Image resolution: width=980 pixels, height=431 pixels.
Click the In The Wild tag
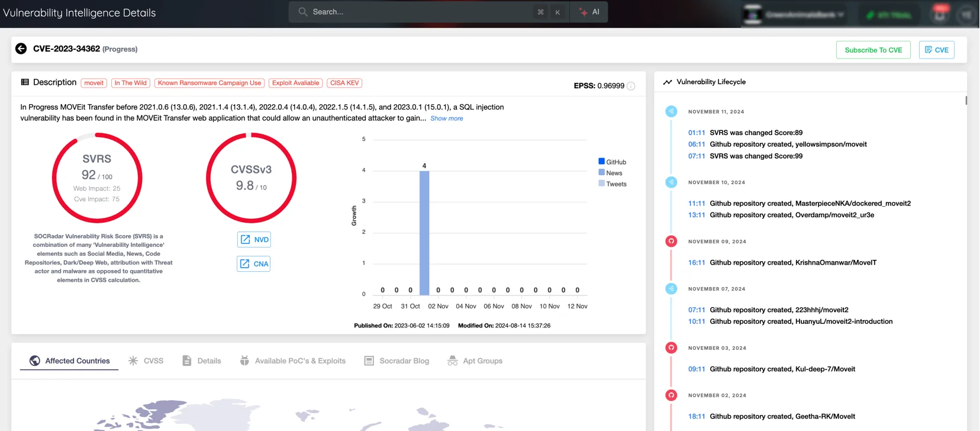tap(130, 83)
